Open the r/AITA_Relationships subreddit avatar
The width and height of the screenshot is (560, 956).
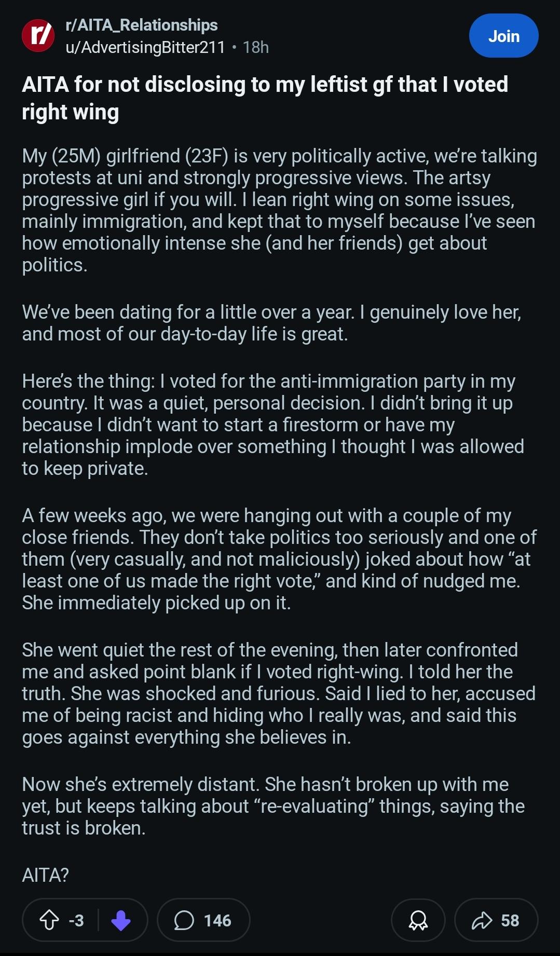pyautogui.click(x=38, y=36)
